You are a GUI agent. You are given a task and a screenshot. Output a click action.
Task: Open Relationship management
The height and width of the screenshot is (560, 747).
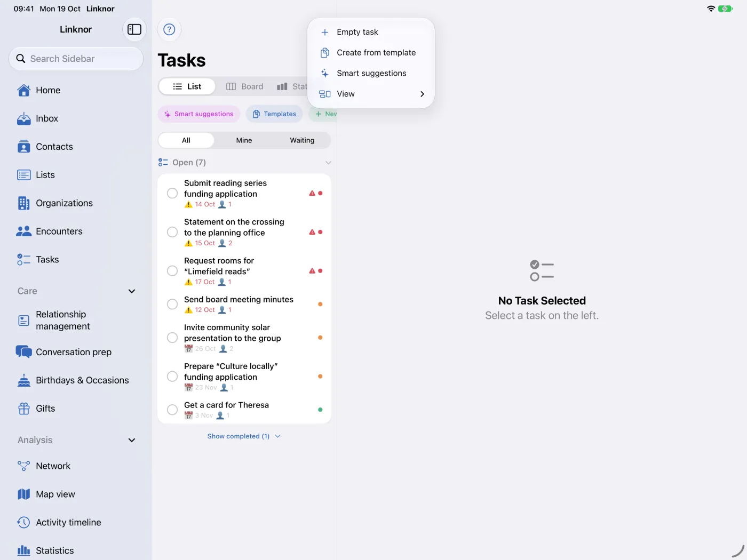(x=76, y=321)
